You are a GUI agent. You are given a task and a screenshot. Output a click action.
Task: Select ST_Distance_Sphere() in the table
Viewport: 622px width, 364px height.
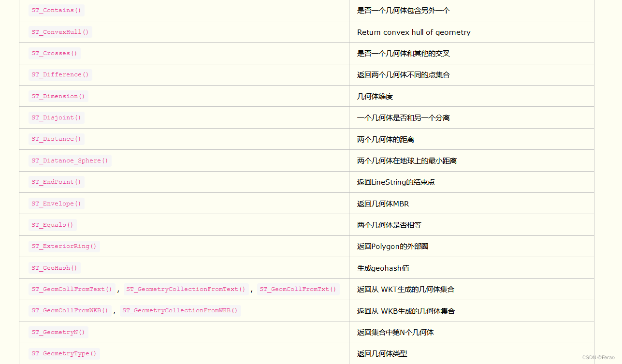[70, 160]
